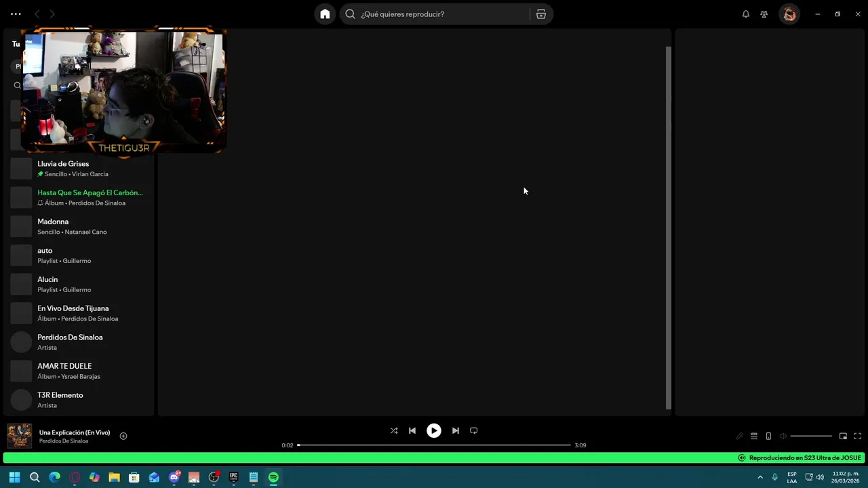The height and width of the screenshot is (488, 868).
Task: Open Outlook mail from taskbar
Action: click(154, 477)
